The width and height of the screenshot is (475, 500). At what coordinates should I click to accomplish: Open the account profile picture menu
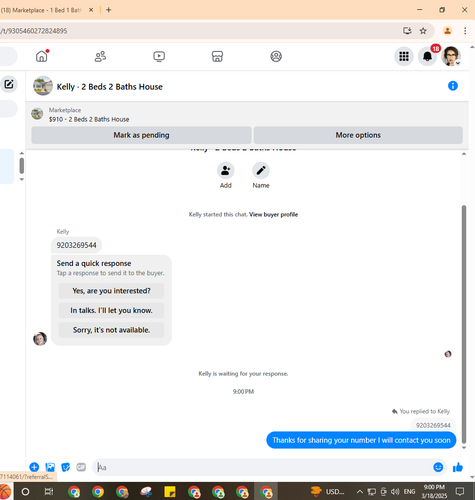[x=451, y=56]
